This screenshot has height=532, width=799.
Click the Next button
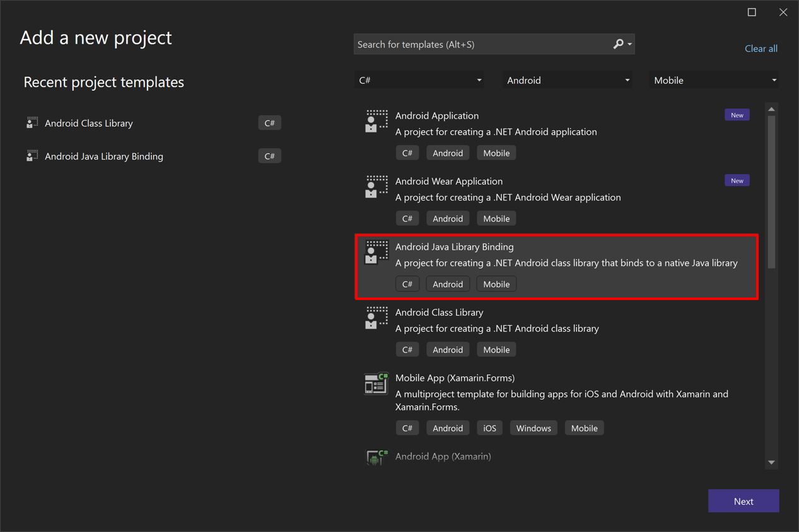click(743, 500)
